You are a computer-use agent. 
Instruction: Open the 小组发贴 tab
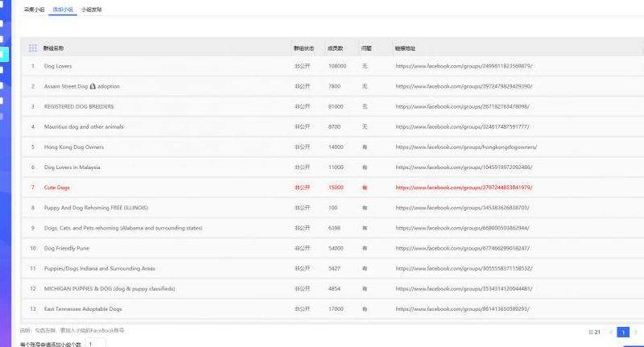(91, 10)
